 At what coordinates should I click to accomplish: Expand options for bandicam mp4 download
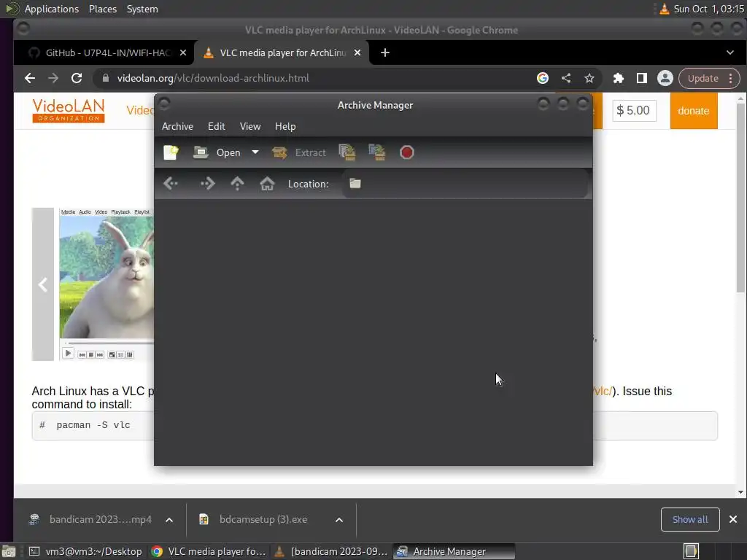[169, 519]
